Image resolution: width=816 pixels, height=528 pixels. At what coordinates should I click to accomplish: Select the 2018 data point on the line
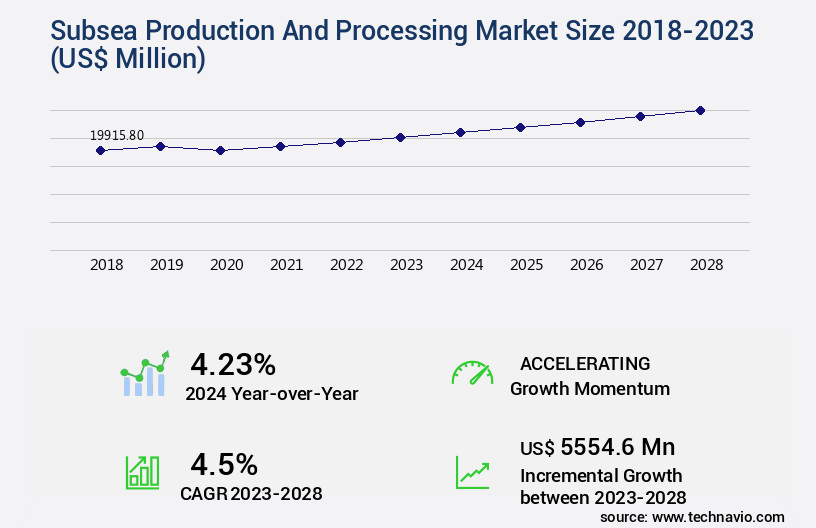click(x=100, y=151)
